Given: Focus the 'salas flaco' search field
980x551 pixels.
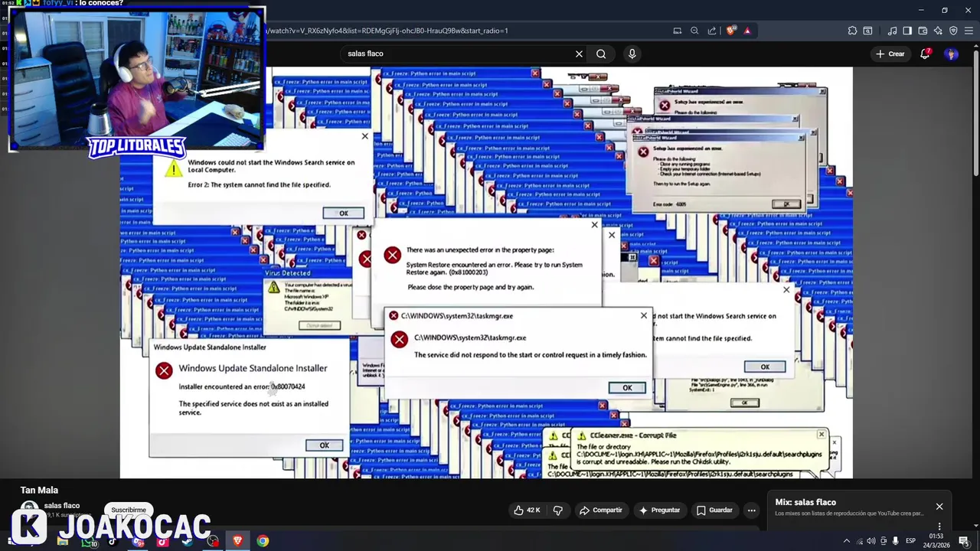Looking at the screenshot, I should (x=456, y=54).
